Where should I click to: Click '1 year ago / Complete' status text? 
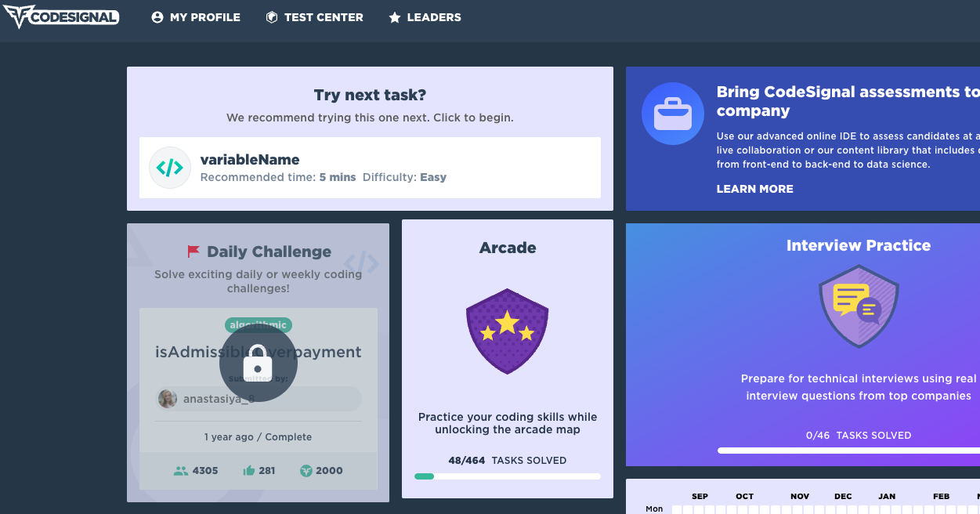258,437
